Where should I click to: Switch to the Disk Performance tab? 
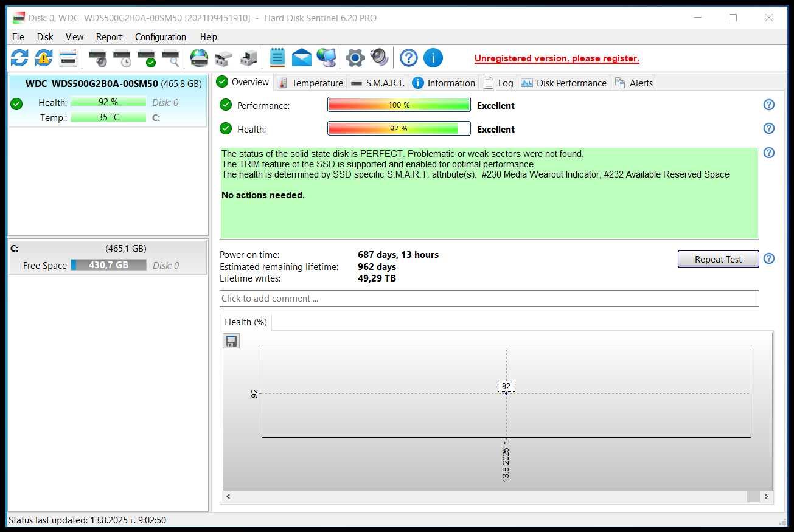pos(564,83)
